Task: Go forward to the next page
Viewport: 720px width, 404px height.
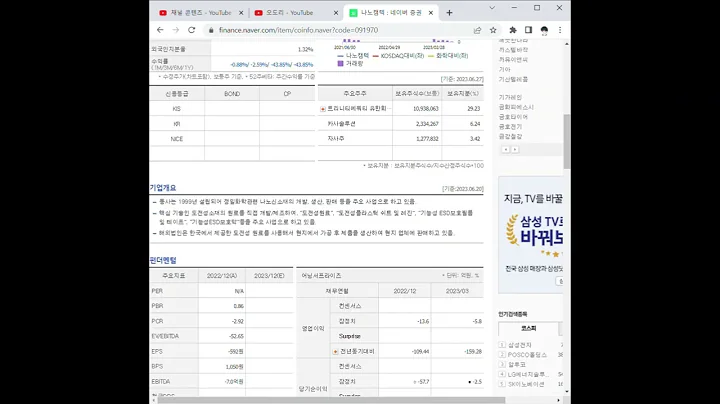Action: click(x=176, y=30)
